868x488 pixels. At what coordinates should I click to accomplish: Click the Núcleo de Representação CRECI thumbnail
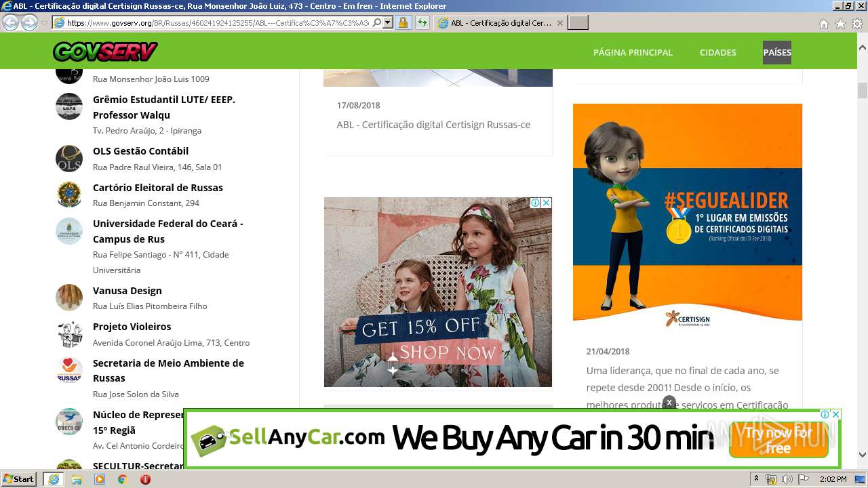coord(69,422)
